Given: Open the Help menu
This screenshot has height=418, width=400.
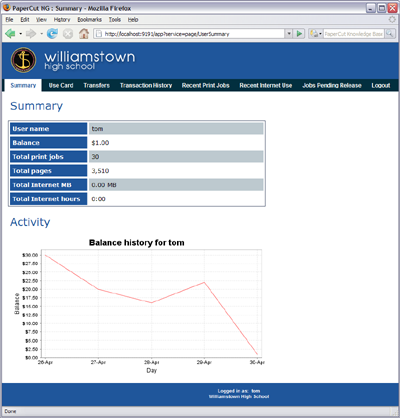Looking at the screenshot, I should [x=133, y=20].
